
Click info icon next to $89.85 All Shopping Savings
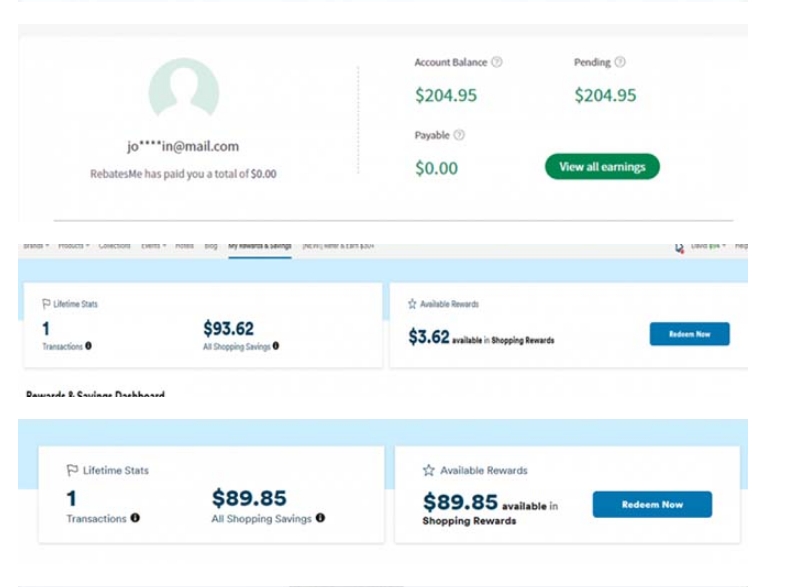click(x=321, y=518)
